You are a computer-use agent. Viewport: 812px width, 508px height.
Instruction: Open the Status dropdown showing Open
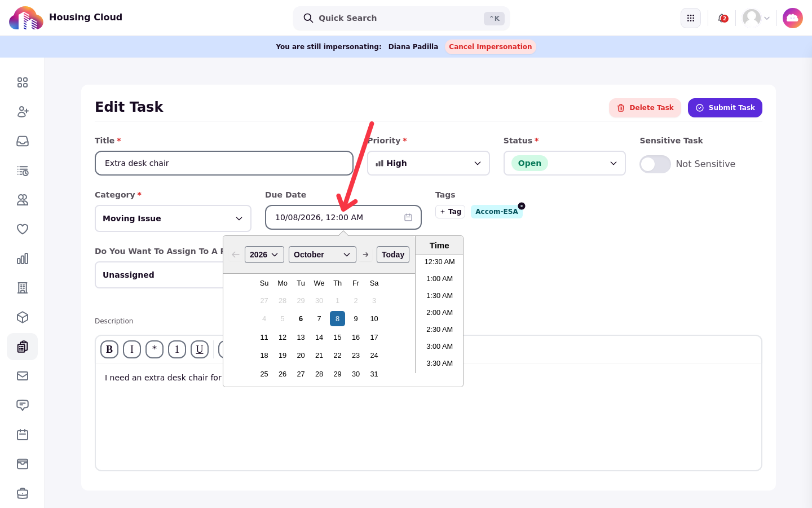coord(564,163)
